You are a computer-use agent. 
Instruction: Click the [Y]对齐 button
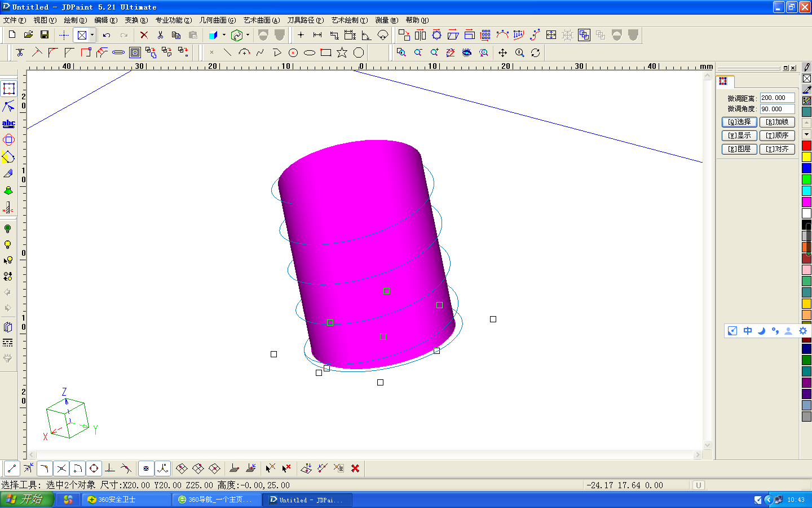click(777, 149)
